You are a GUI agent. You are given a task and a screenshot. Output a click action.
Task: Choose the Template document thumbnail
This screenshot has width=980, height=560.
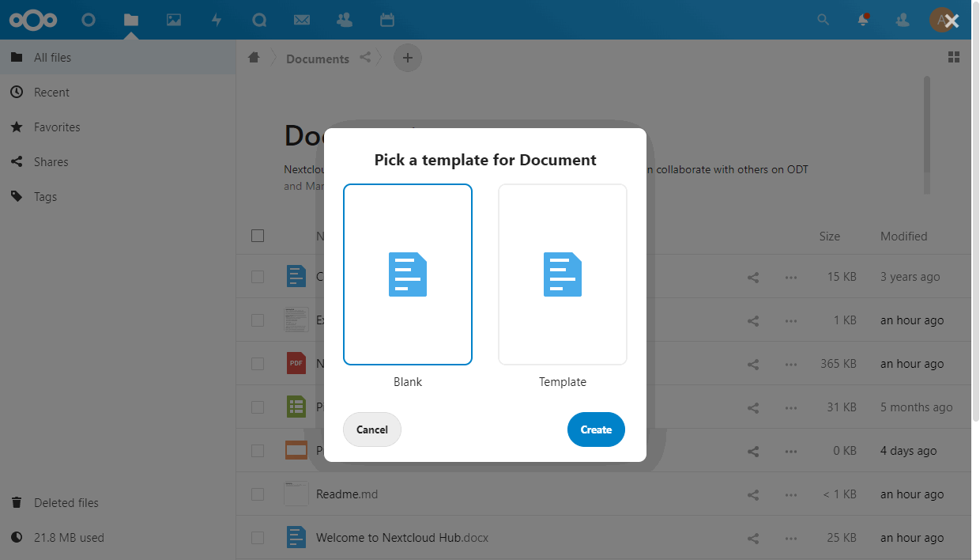[x=563, y=275]
